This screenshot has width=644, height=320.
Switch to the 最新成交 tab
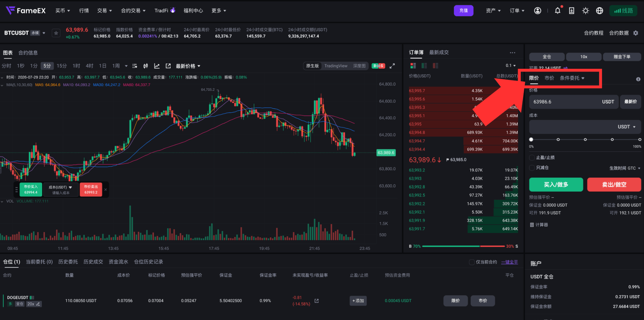tap(439, 53)
